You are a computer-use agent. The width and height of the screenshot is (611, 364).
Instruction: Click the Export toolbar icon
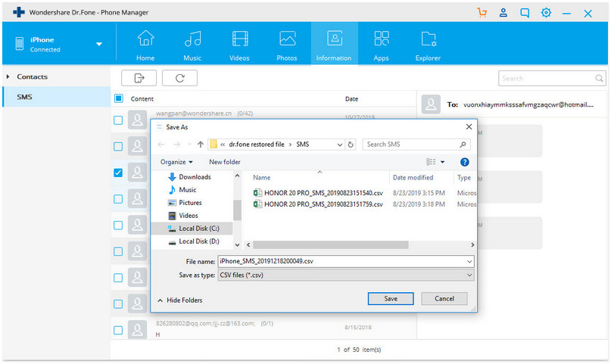[x=139, y=78]
